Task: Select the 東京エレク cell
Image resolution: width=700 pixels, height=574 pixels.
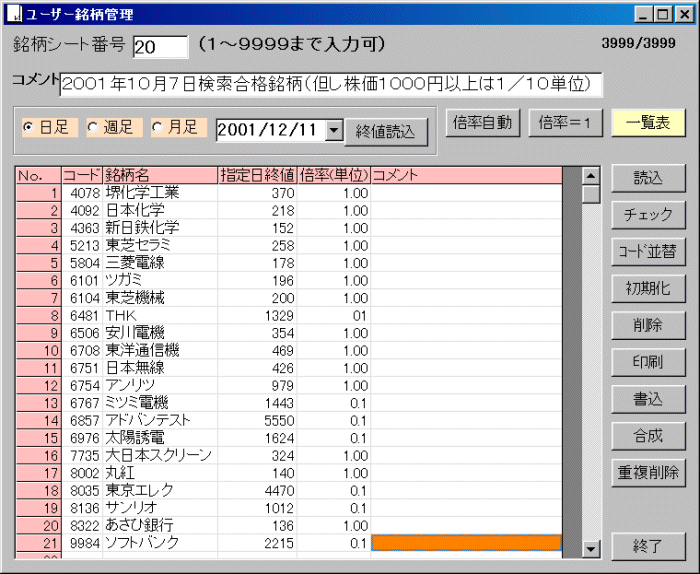Action: point(160,491)
